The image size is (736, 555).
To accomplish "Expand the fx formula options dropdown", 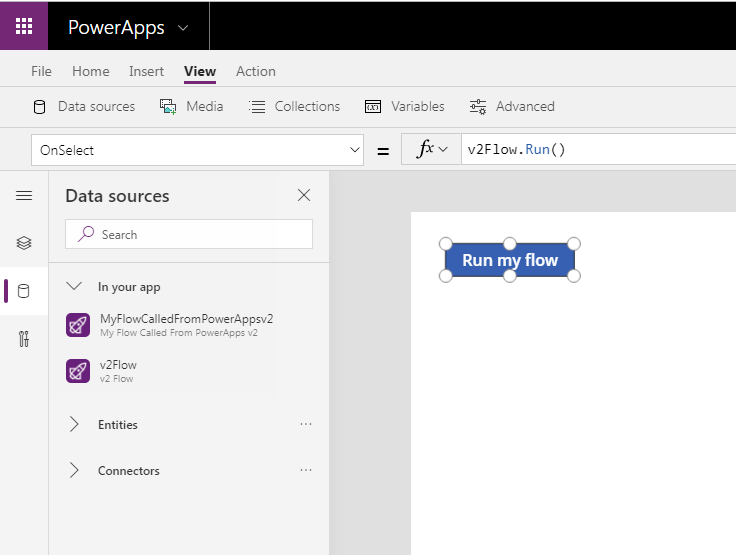I will pos(431,149).
